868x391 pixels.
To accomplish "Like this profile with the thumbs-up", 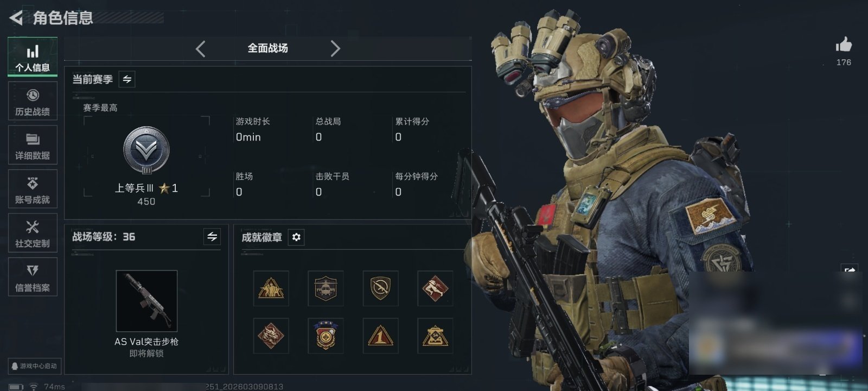I will [x=844, y=45].
